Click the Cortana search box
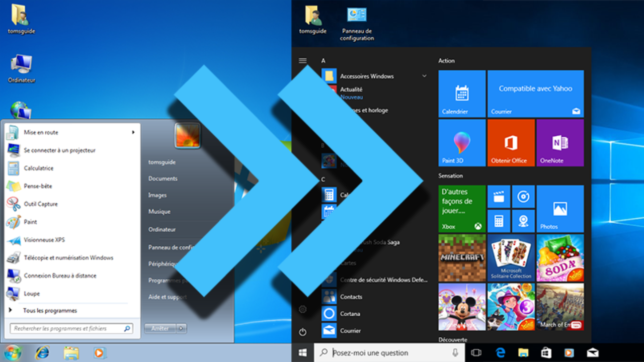The height and width of the screenshot is (362, 644). click(x=389, y=353)
